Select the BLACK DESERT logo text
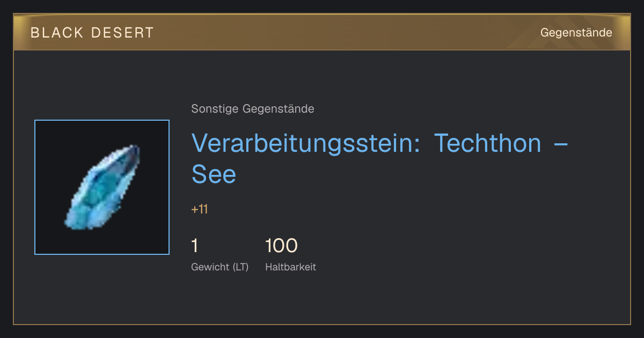This screenshot has width=644, height=338. point(92,33)
